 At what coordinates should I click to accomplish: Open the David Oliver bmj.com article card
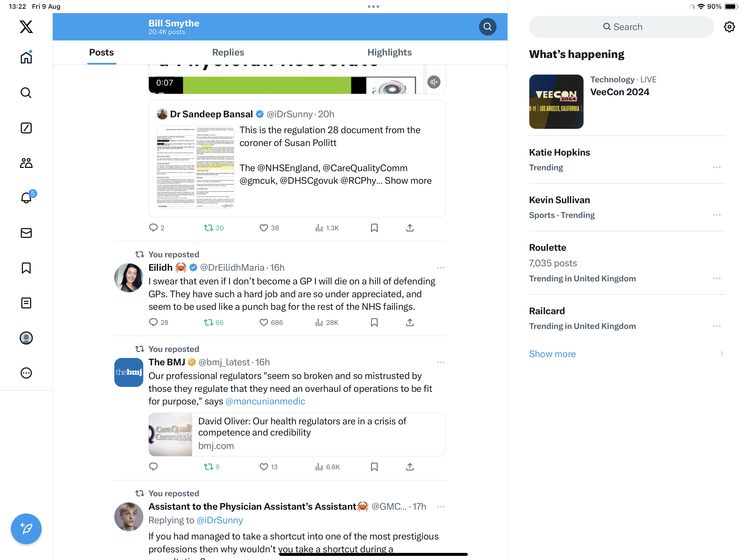click(297, 434)
